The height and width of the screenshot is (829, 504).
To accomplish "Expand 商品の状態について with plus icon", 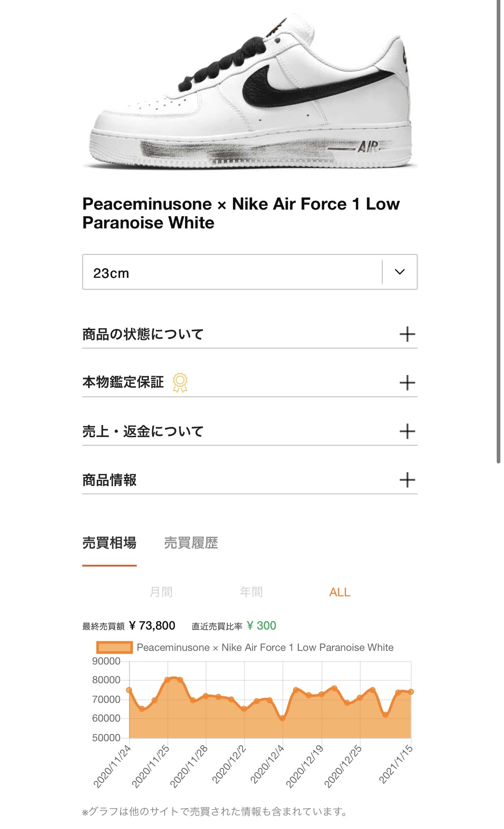I will (407, 334).
